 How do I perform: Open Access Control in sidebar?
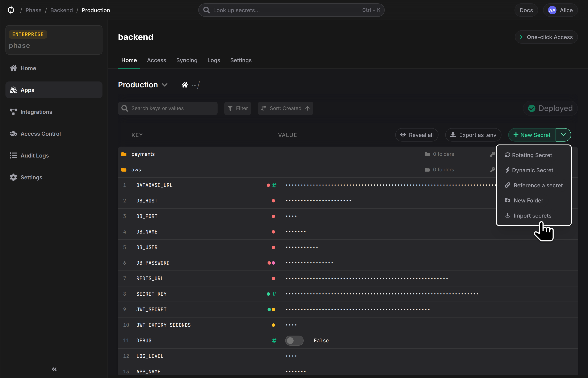[x=54, y=134]
